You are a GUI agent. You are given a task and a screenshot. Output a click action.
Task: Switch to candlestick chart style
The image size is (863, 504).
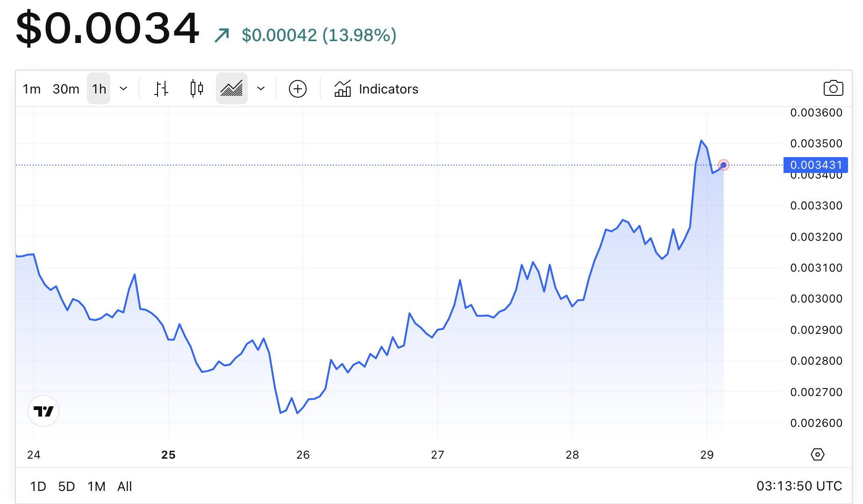pos(197,88)
